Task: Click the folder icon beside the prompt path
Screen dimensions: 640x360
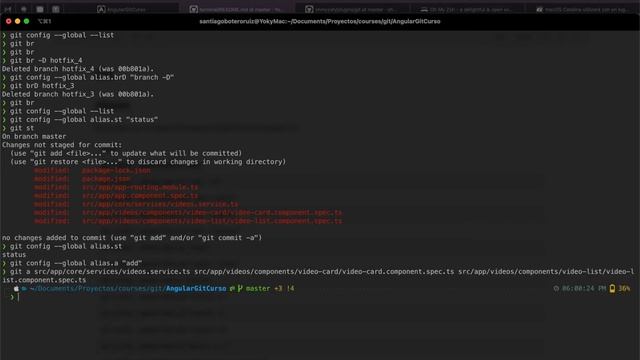Action: 24,289
